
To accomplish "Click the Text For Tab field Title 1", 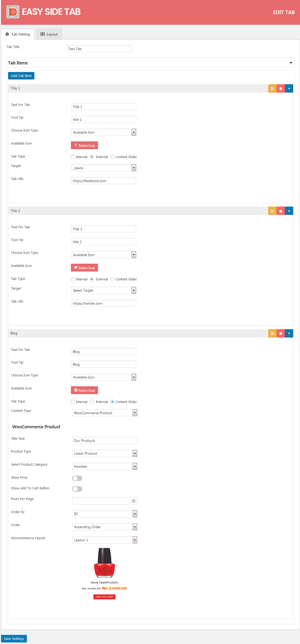I will (x=103, y=106).
